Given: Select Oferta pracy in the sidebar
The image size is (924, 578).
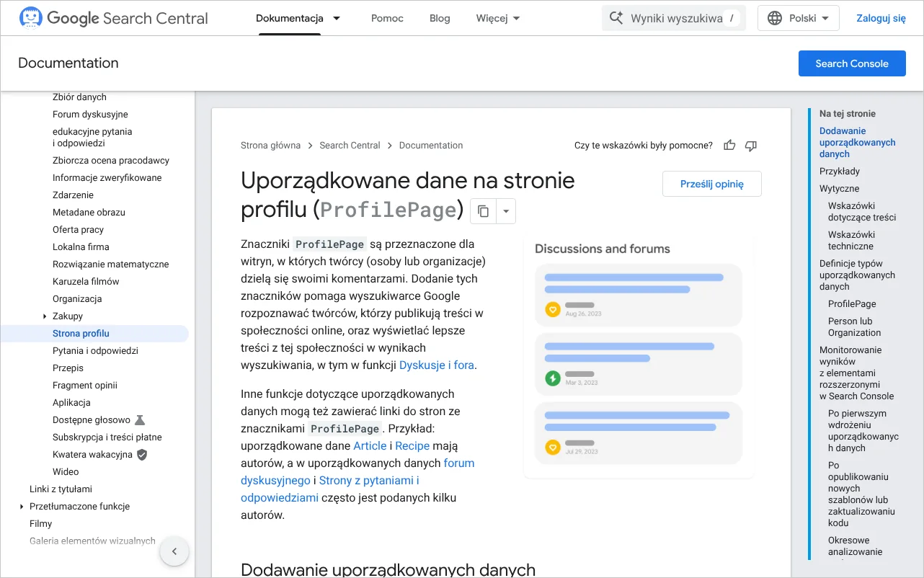Looking at the screenshot, I should (x=78, y=230).
